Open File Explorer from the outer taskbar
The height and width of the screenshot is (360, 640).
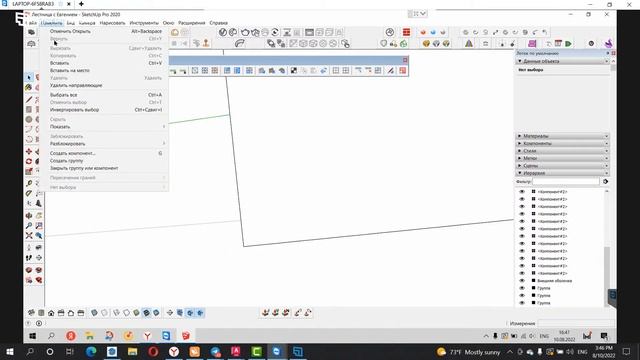pos(132,351)
